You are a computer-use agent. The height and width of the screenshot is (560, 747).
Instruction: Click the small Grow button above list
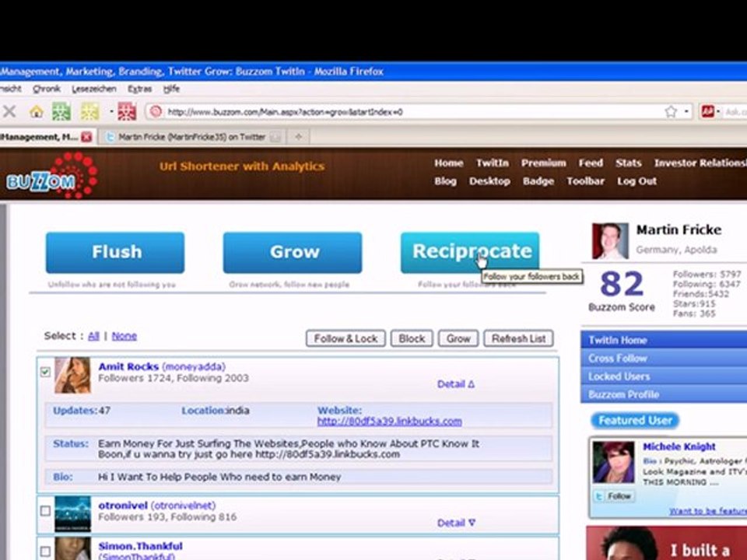pos(458,338)
